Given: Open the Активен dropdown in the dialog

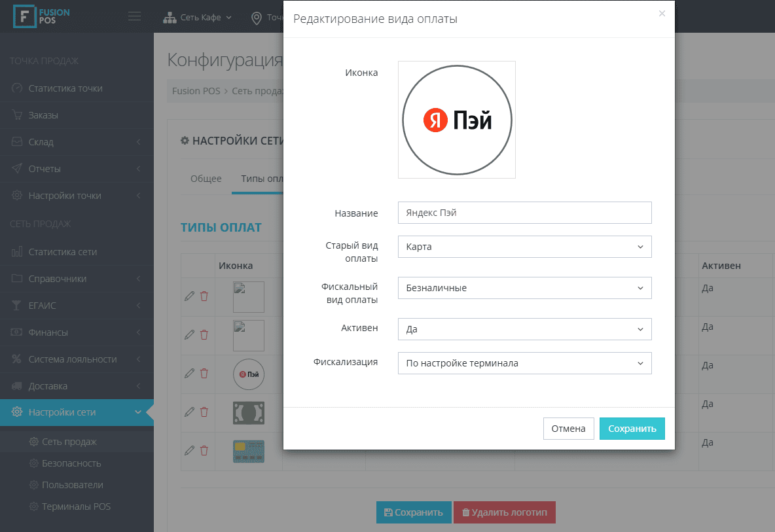Looking at the screenshot, I should [x=524, y=329].
